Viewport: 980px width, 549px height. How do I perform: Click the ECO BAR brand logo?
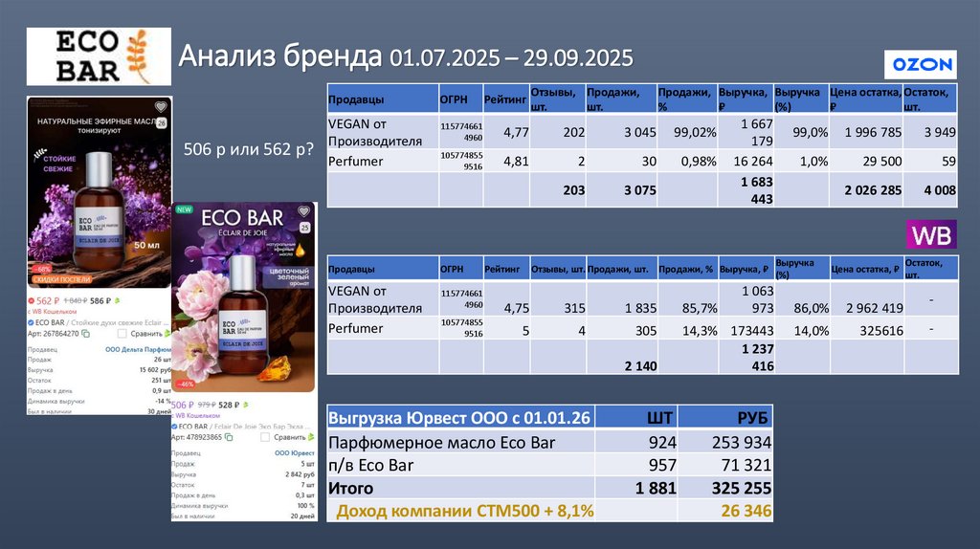point(99,56)
